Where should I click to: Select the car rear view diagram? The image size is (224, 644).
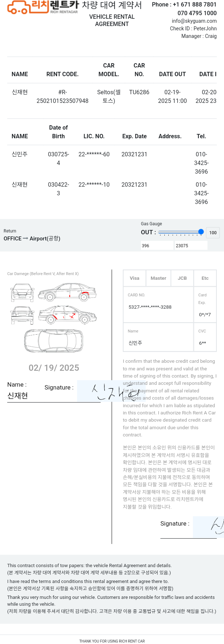[22, 315]
